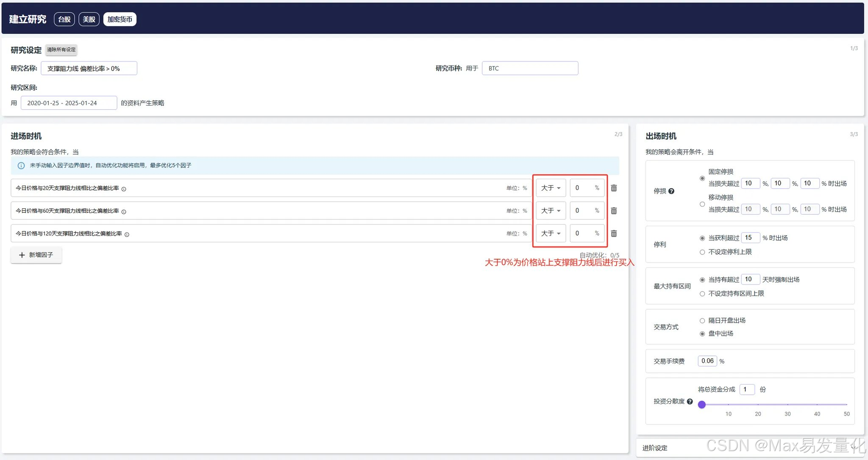Click 清除所有设定 button
This screenshot has height=460, width=868.
pyautogui.click(x=61, y=50)
